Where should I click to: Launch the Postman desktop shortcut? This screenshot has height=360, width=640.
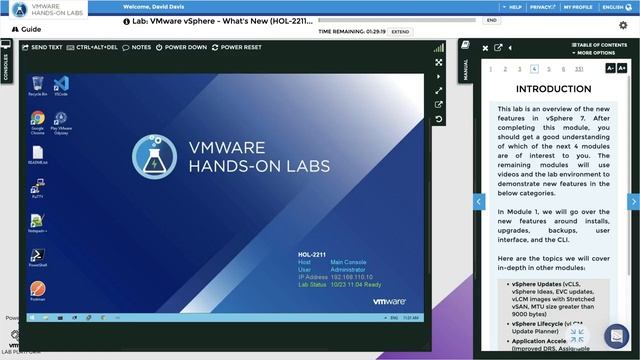coord(38,291)
